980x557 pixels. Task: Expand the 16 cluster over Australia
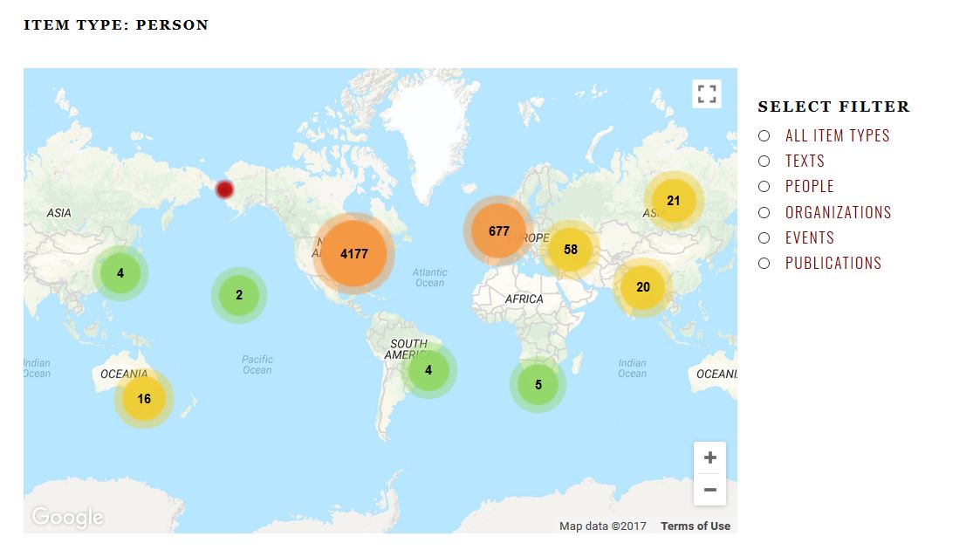coord(144,399)
